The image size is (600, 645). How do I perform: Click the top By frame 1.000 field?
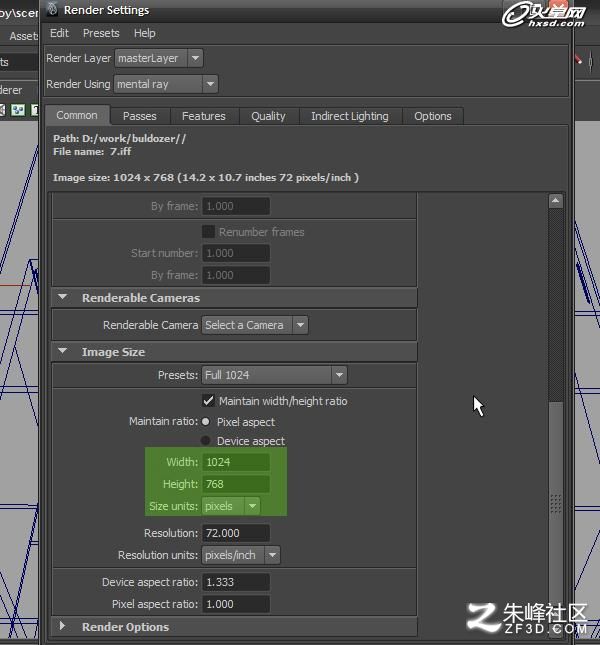[236, 206]
